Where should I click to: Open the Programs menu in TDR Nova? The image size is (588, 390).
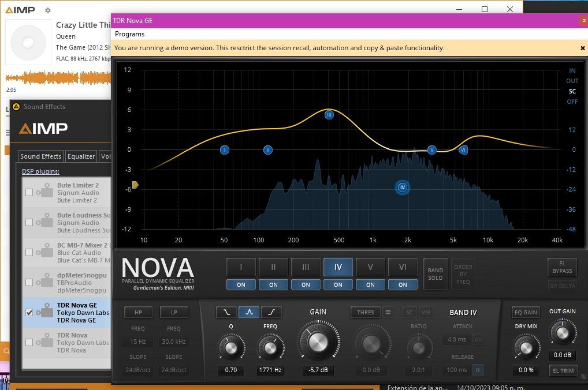(129, 34)
